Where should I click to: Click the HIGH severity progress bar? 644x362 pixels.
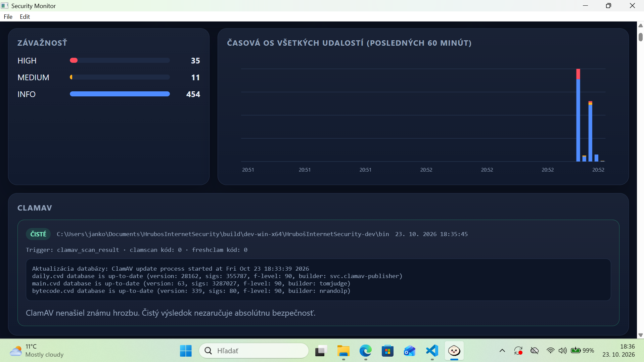point(120,60)
